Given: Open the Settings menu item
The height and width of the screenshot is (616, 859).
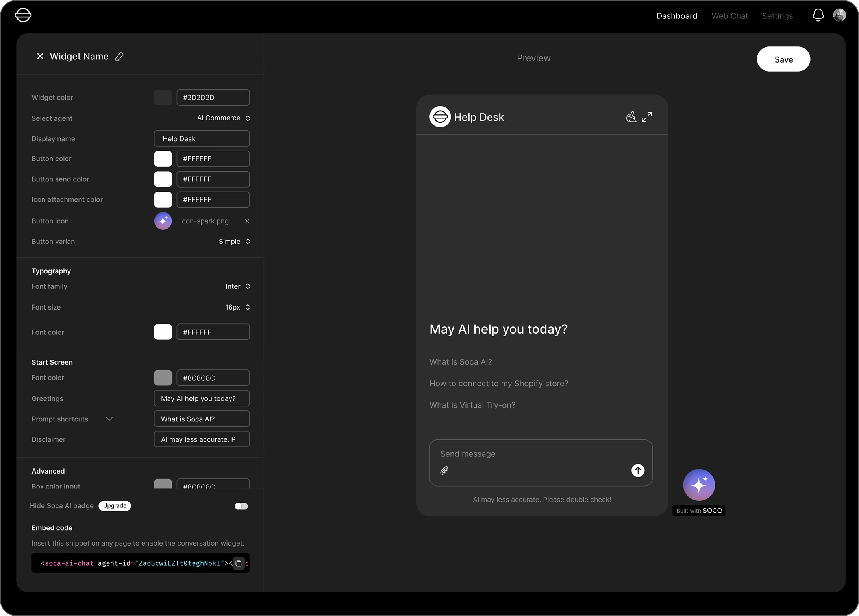Looking at the screenshot, I should point(777,16).
